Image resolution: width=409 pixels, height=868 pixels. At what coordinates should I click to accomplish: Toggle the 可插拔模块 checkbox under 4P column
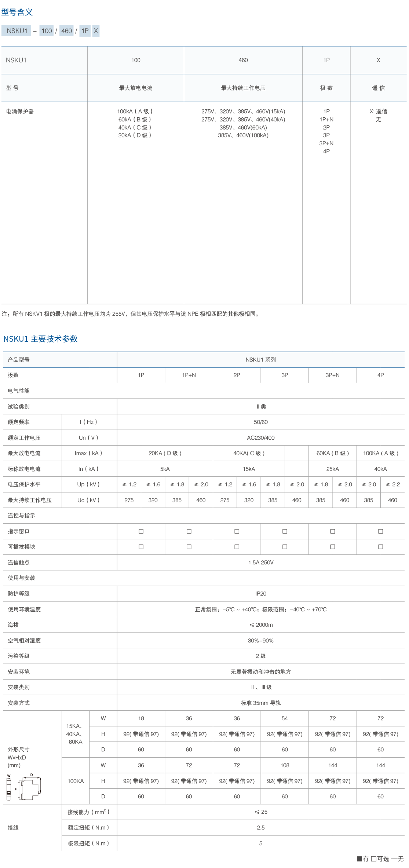pos(380,546)
